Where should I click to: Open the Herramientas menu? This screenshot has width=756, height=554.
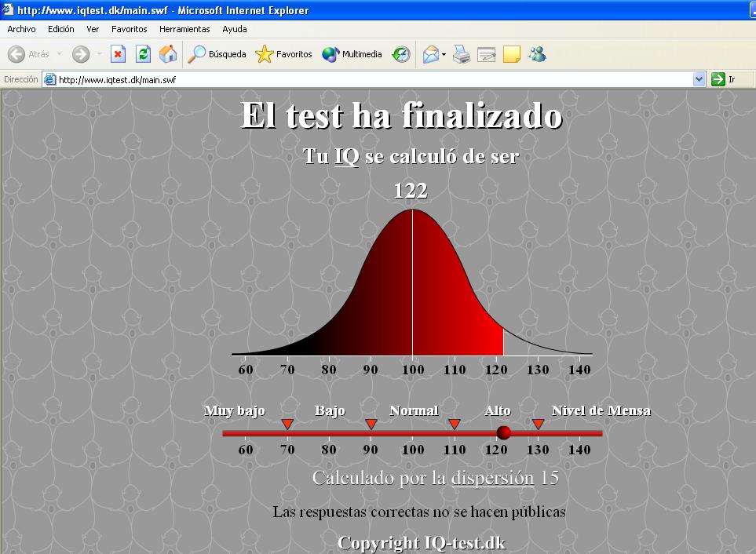(x=184, y=29)
